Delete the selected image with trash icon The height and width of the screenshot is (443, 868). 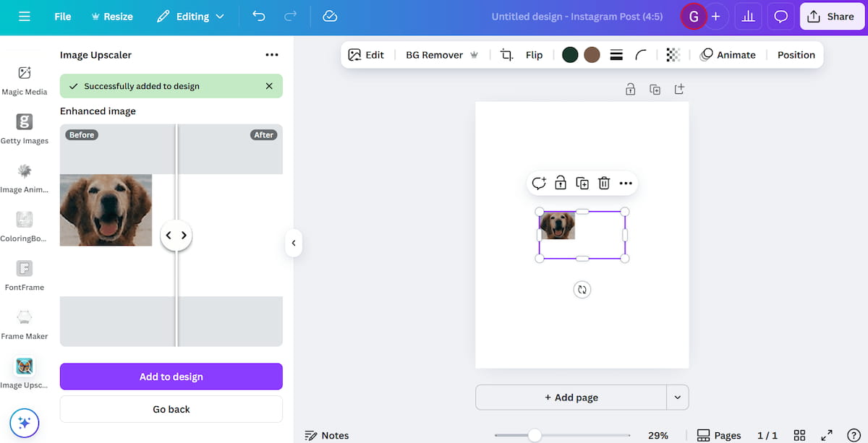click(604, 184)
